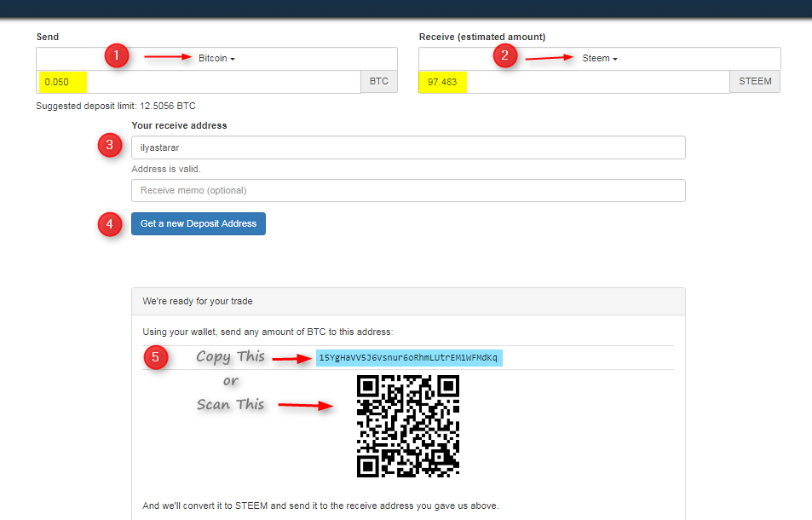Click the 'Using your wallet, send any amount' instruction
The height and width of the screenshot is (520, 812).
tap(268, 332)
